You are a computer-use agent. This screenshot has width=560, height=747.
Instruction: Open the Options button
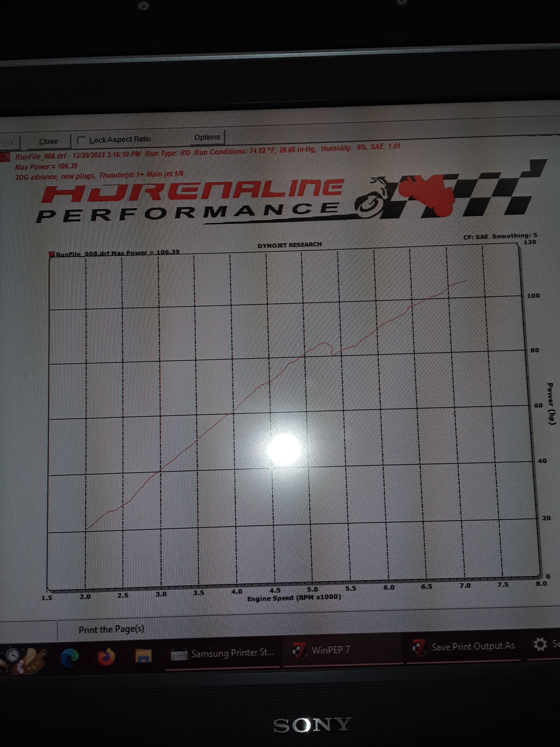click(x=207, y=137)
